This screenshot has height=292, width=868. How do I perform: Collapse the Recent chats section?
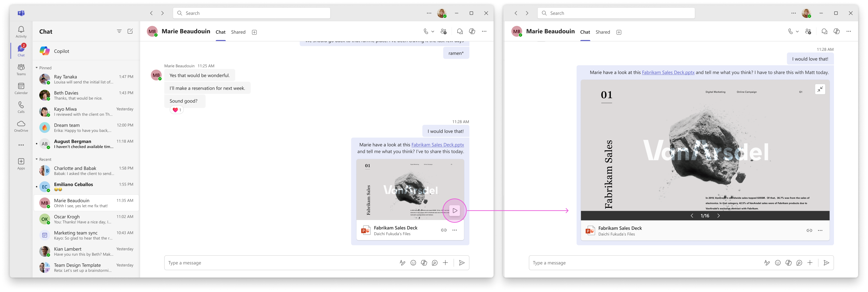pyautogui.click(x=37, y=159)
